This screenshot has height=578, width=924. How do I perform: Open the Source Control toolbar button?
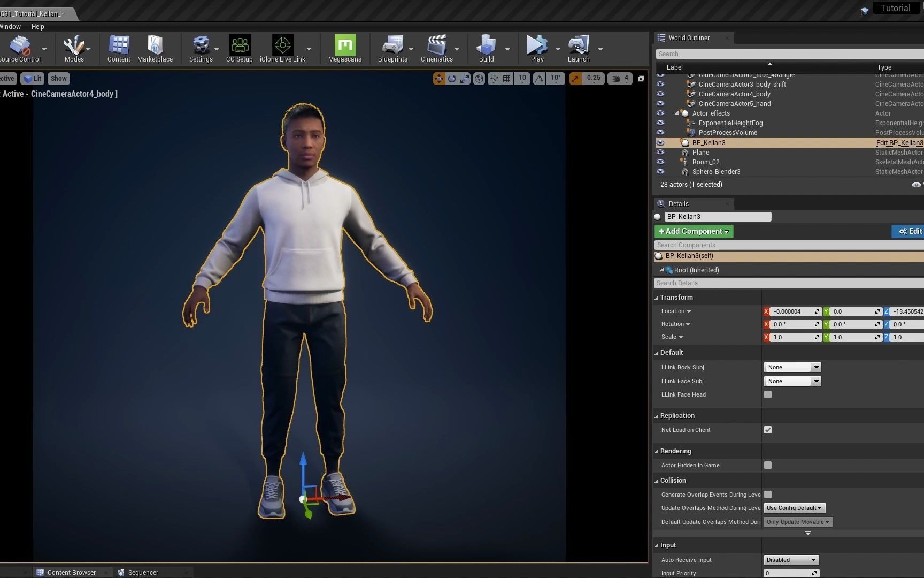pyautogui.click(x=20, y=49)
